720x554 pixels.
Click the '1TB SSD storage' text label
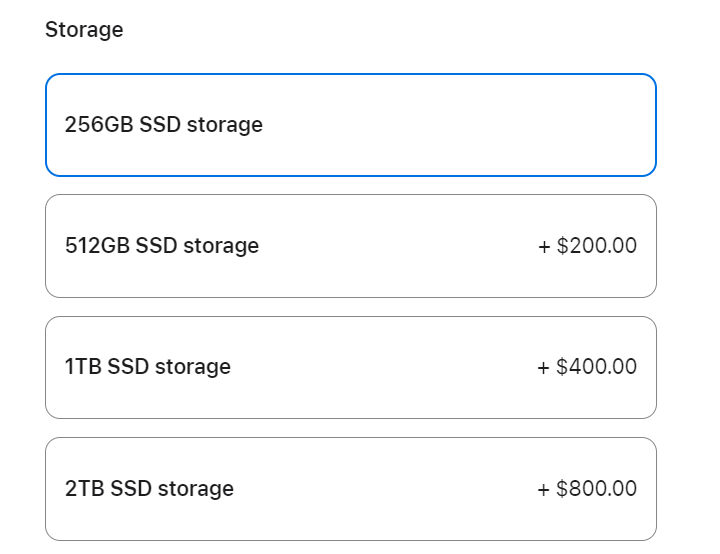147,367
